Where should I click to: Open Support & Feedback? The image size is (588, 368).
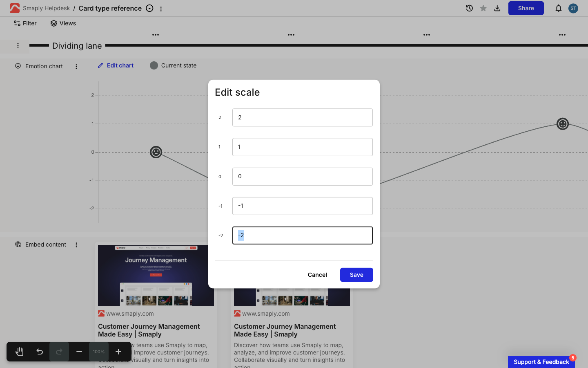pyautogui.click(x=541, y=362)
